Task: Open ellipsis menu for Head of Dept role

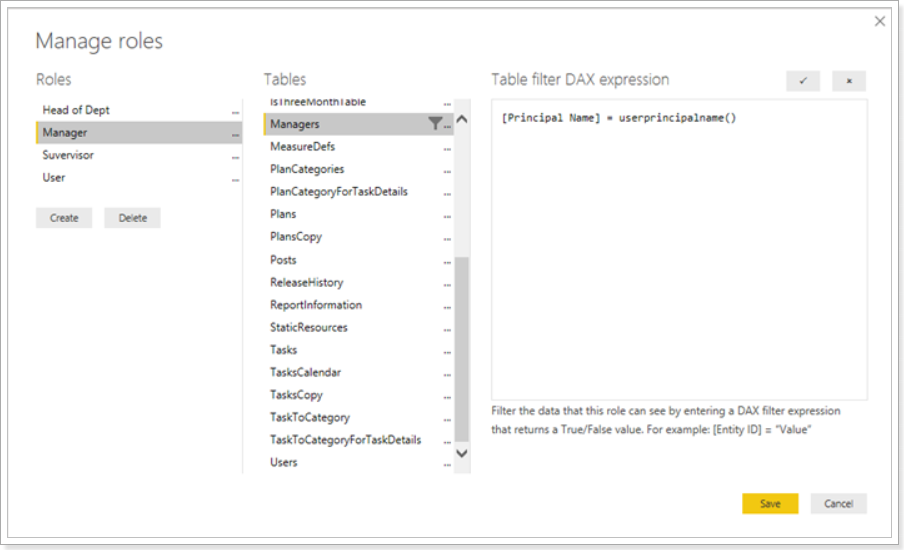Action: click(x=235, y=112)
